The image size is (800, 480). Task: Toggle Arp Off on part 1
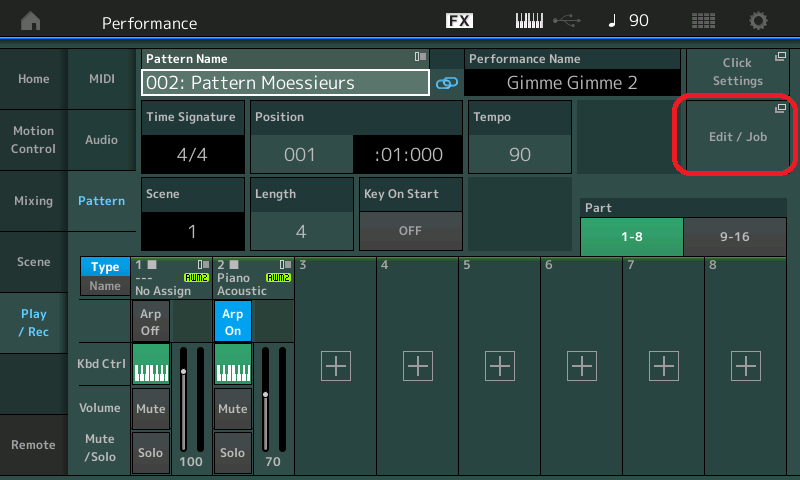click(150, 322)
